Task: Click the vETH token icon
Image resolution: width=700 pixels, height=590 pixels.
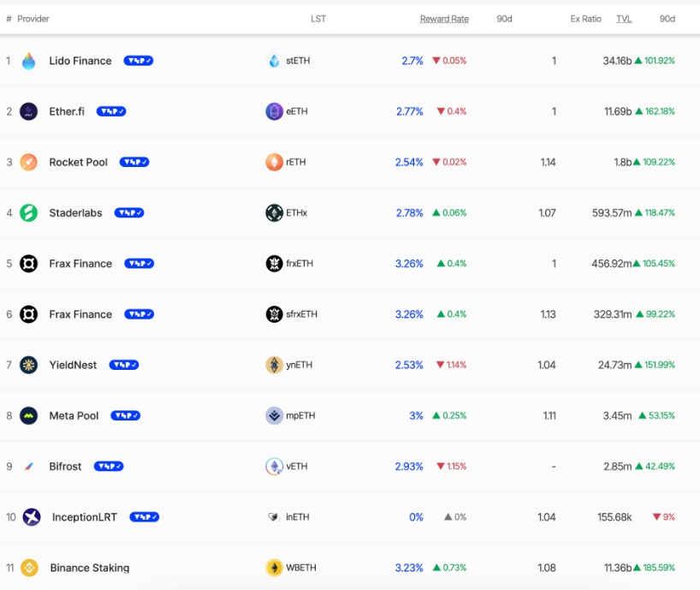Action: (x=274, y=467)
